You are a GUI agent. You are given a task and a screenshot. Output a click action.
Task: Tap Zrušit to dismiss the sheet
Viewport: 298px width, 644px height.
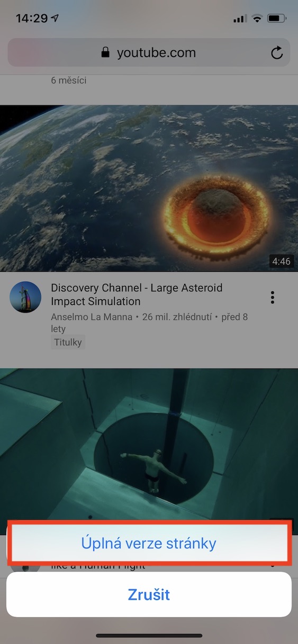pyautogui.click(x=149, y=594)
